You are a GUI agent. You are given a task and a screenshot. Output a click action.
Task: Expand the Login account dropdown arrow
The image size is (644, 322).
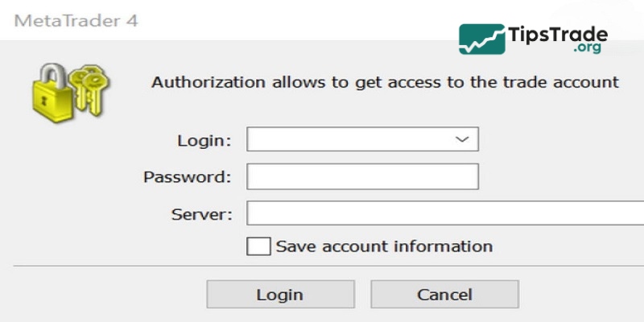462,139
